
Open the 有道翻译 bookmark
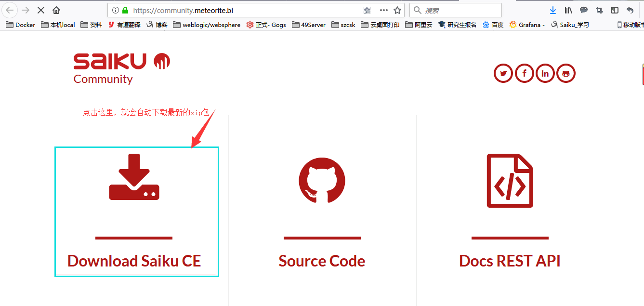click(124, 25)
